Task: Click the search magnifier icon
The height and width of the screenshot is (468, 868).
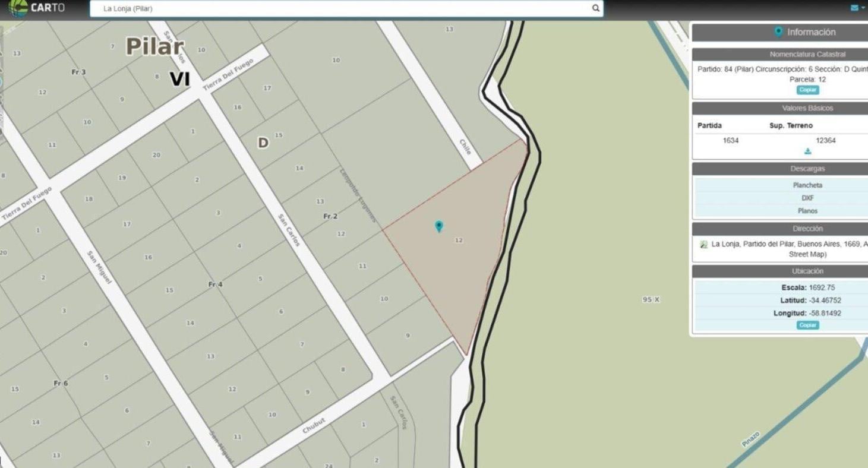Action: pyautogui.click(x=595, y=8)
